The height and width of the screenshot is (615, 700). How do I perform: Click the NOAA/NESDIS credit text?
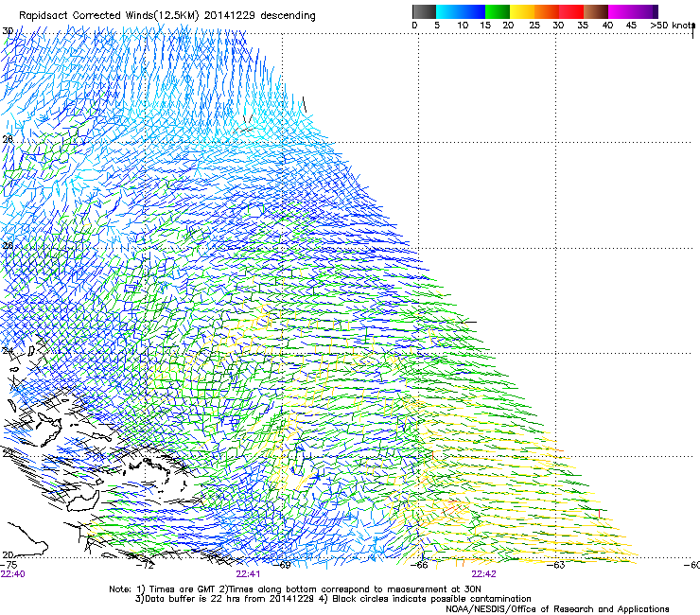[x=557, y=609]
